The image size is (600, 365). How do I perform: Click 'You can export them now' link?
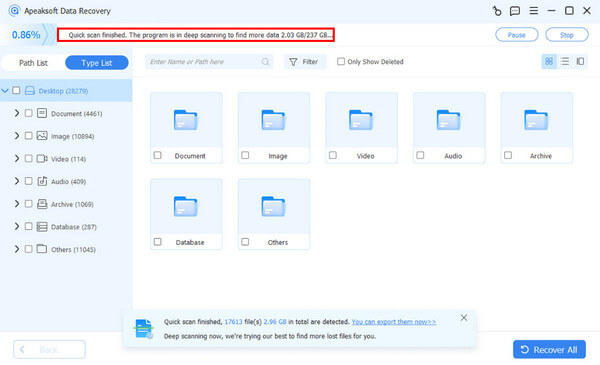(394, 322)
